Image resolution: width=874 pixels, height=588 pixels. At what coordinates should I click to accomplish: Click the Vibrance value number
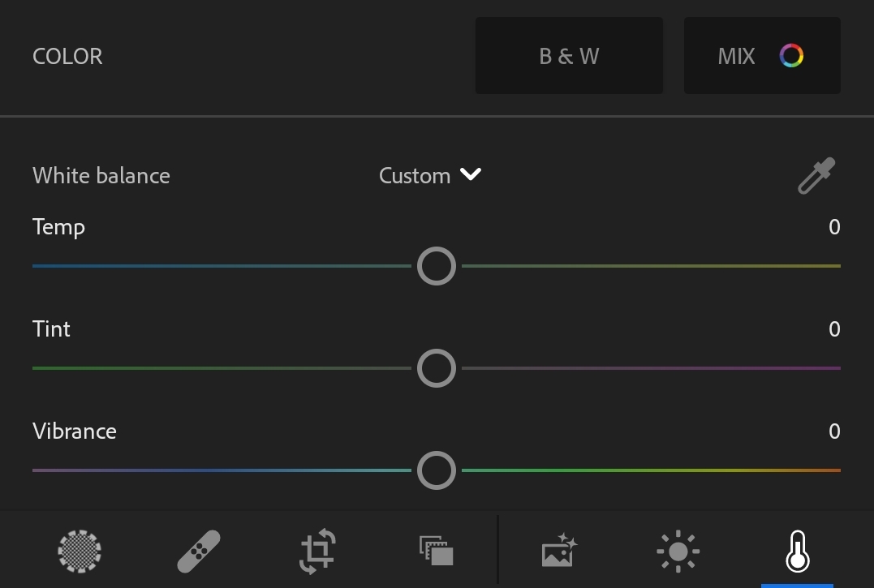834,431
